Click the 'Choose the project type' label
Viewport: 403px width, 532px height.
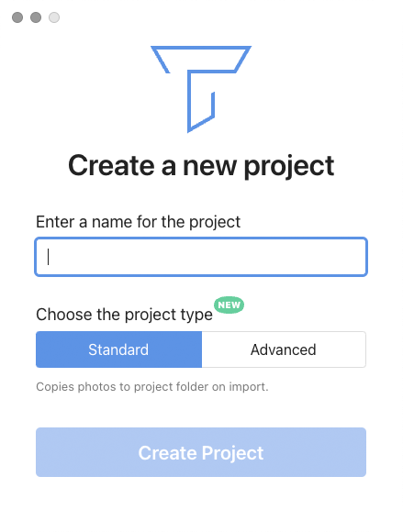124,315
